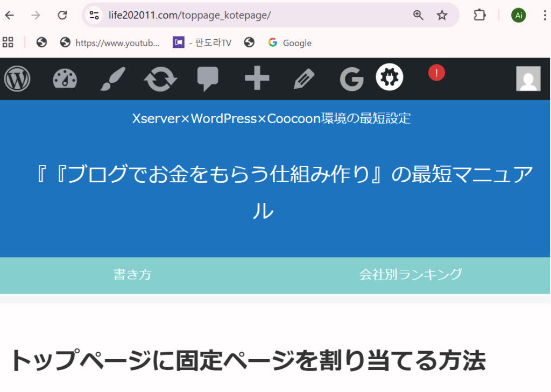The height and width of the screenshot is (392, 551).
Task: Open the red exclamation alert badge
Action: (436, 73)
